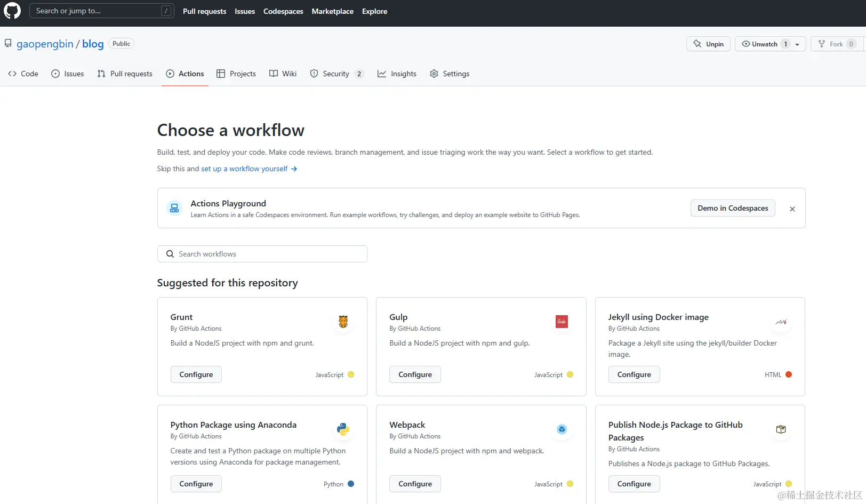The width and height of the screenshot is (866, 504).
Task: Open the Wiki tab
Action: (283, 74)
